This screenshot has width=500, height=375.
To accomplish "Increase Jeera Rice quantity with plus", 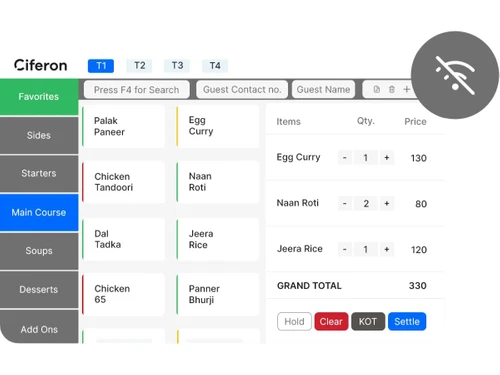I will pos(387,249).
